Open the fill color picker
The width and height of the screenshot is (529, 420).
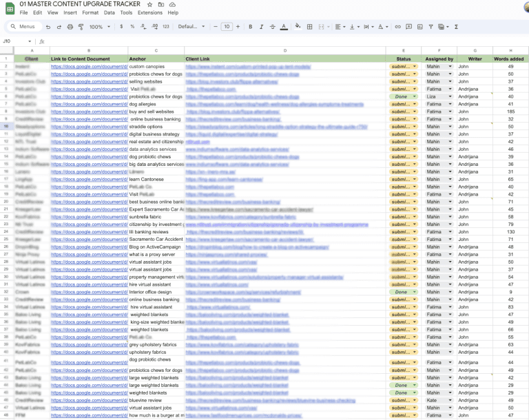coord(298,26)
